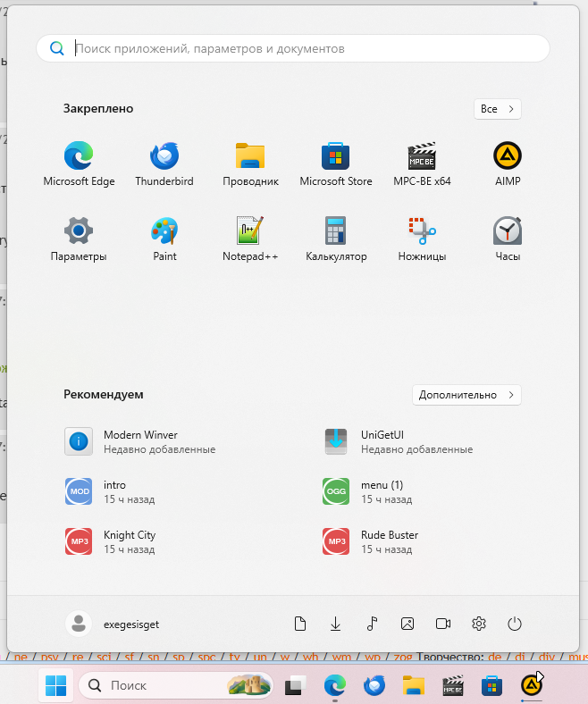Open Проводник pinned app
The width and height of the screenshot is (588, 704).
(250, 163)
